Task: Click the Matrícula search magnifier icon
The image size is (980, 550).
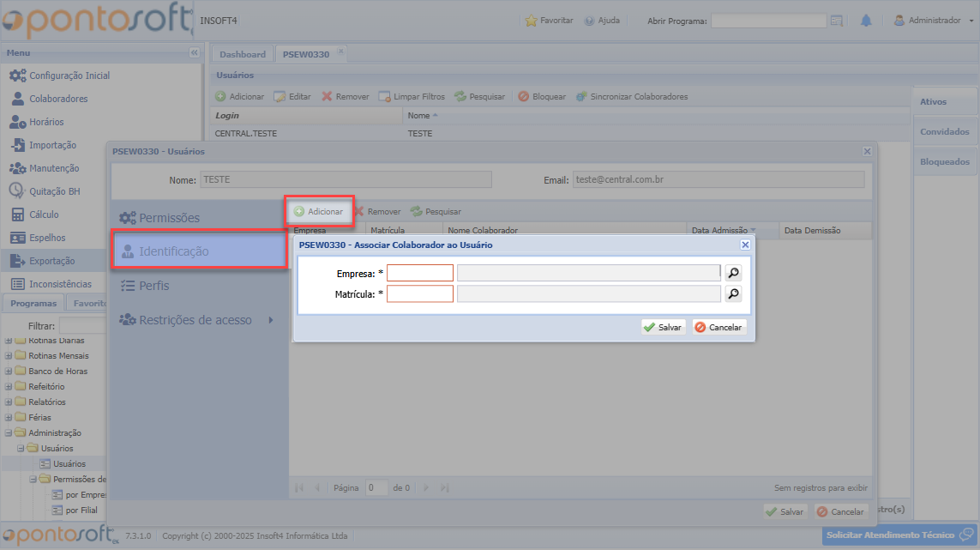Action: 733,293
